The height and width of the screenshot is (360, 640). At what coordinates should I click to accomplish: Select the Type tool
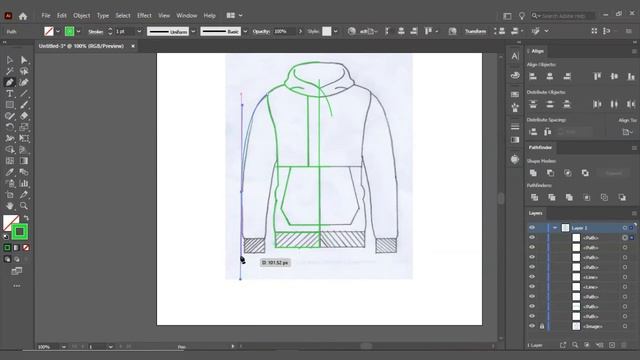pos(9,93)
